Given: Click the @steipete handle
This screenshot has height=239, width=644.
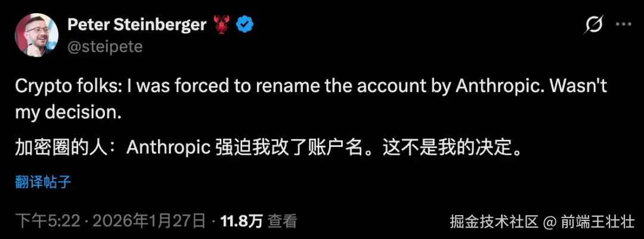Looking at the screenshot, I should [105, 47].
